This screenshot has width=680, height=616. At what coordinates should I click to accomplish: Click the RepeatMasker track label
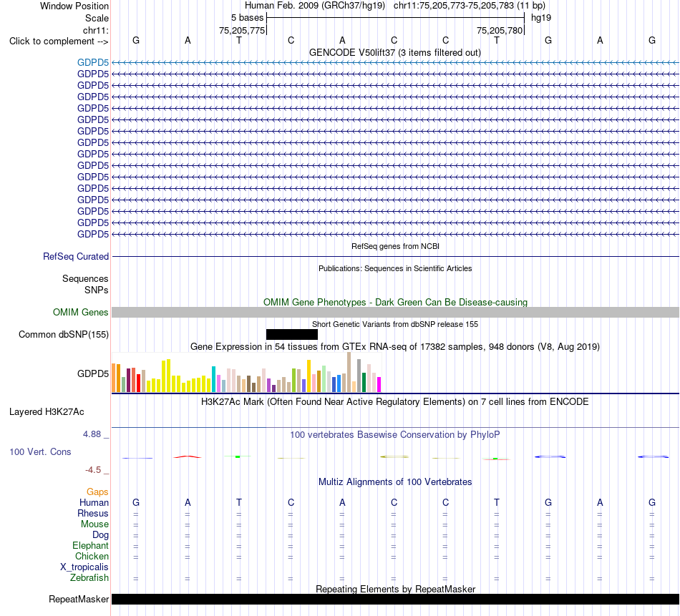(x=79, y=599)
